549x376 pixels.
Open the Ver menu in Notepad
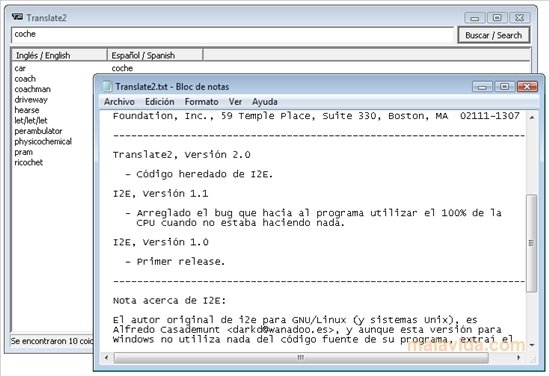click(235, 102)
